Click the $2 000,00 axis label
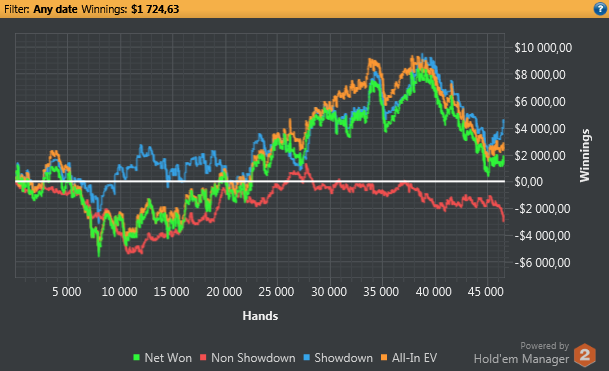Viewport: 609px width, 371px height. [x=540, y=155]
